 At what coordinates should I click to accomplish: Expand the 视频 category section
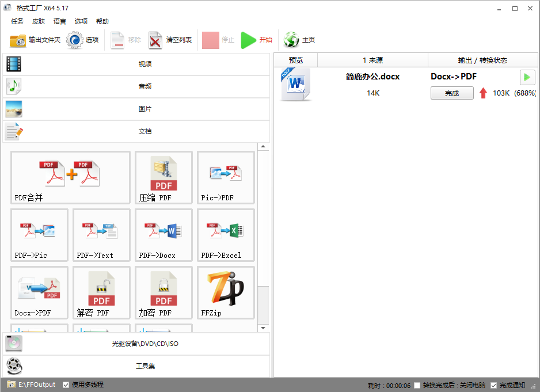coord(136,64)
